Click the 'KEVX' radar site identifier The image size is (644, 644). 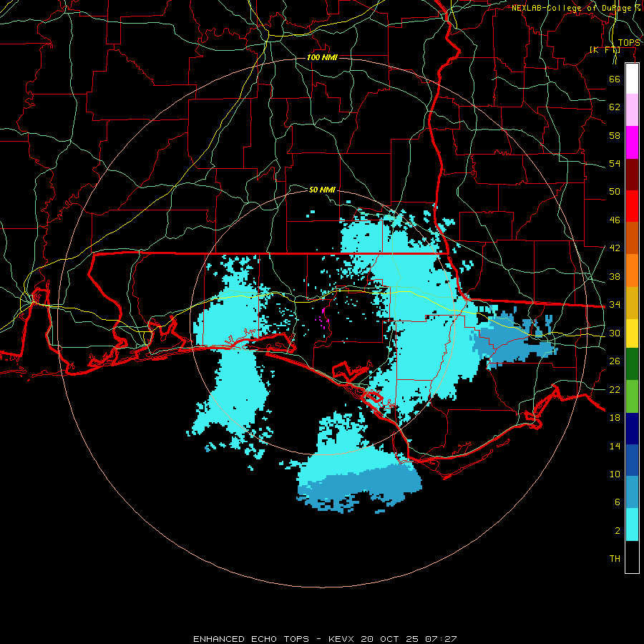tap(342, 639)
